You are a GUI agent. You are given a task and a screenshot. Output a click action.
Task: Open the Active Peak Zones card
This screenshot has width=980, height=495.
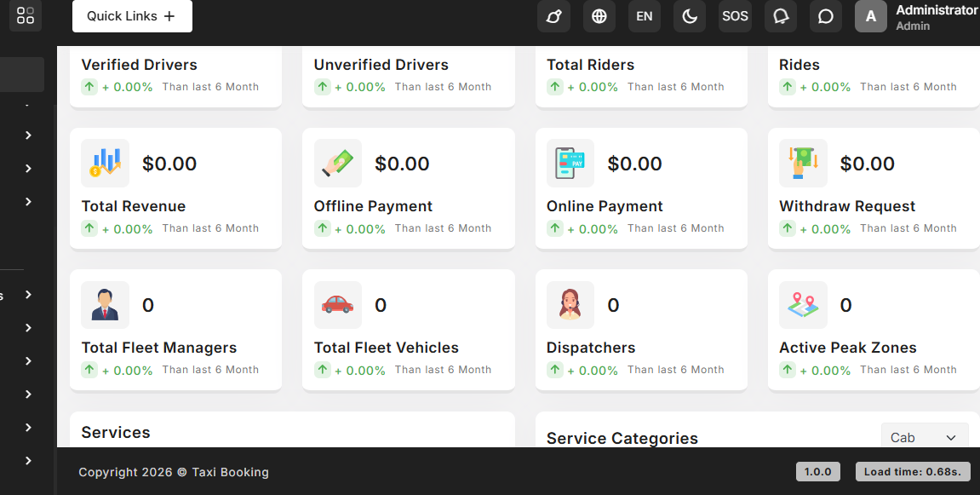pyautogui.click(x=873, y=331)
